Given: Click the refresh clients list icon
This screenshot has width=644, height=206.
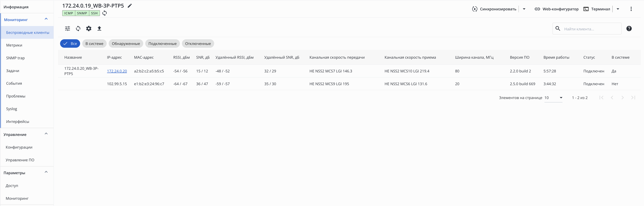Looking at the screenshot, I should [78, 28].
